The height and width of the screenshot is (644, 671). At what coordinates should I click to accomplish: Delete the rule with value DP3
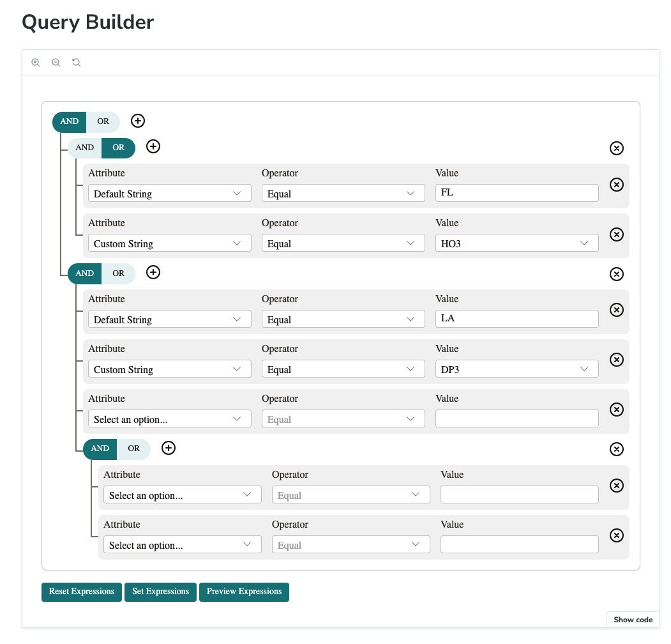click(616, 360)
